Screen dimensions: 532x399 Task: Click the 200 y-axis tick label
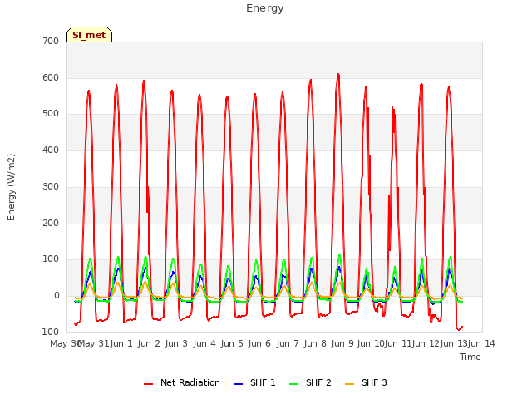click(x=51, y=224)
